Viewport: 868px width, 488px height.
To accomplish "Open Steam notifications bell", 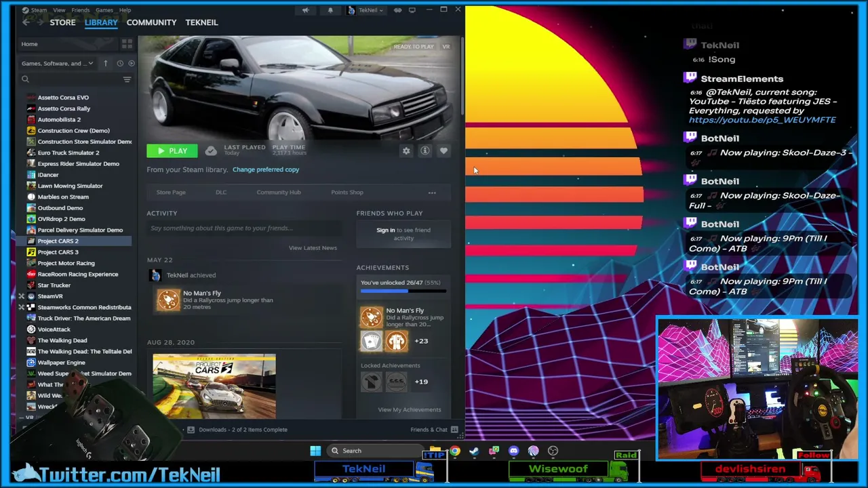I will tap(330, 10).
